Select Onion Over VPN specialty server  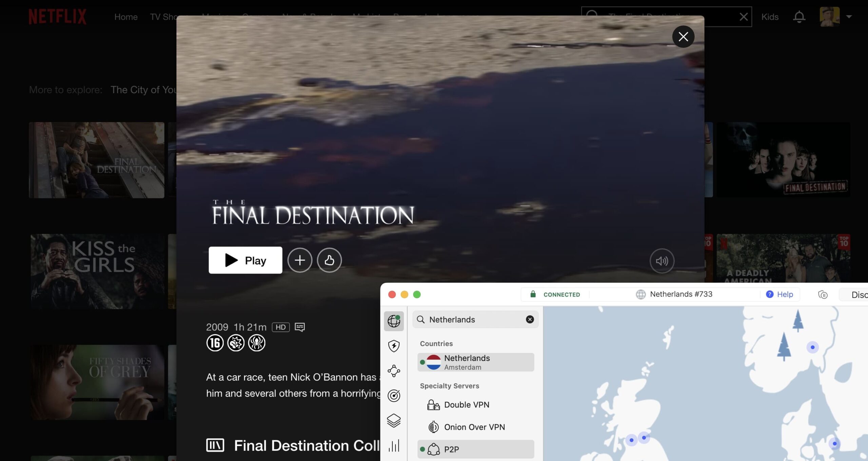[474, 427]
